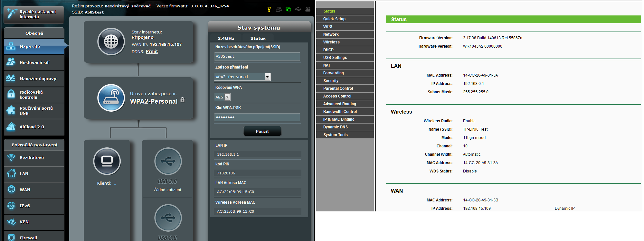Image resolution: width=644 pixels, height=241 pixels.
Task: Click the USB 3.0 port icon
Action: [x=168, y=161]
